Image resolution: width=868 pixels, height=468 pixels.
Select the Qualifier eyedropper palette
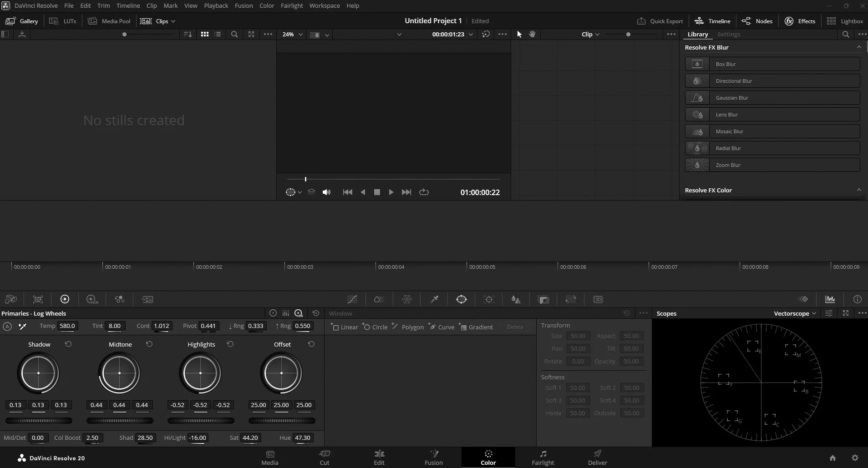tap(434, 299)
